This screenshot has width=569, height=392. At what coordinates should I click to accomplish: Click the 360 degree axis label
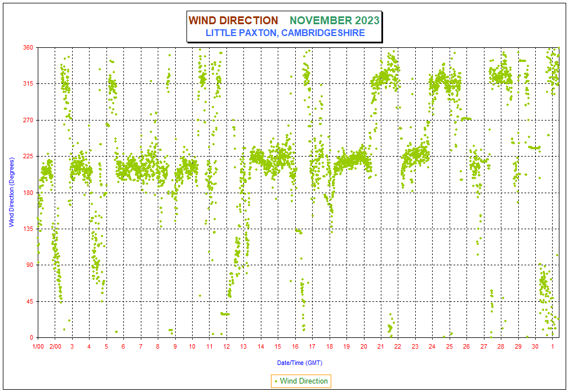(x=28, y=47)
